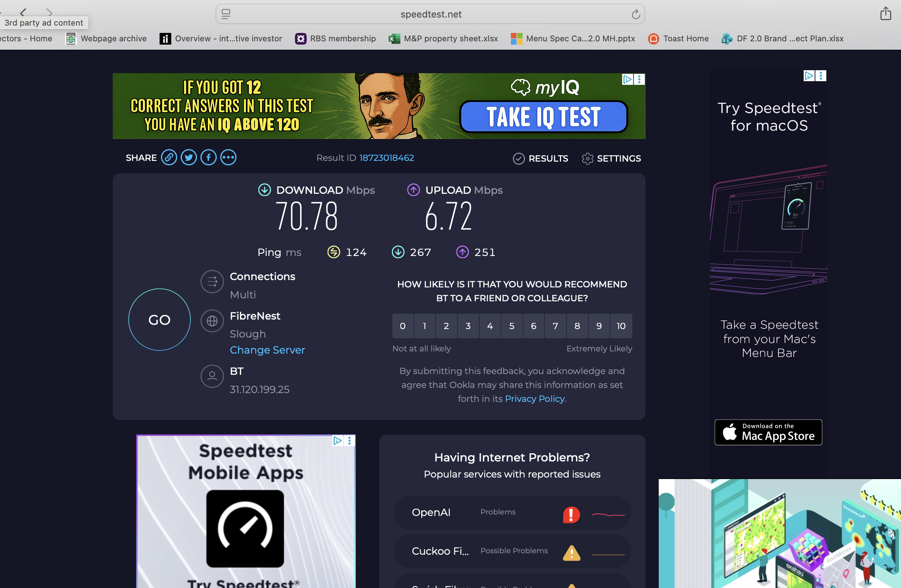
Task: Open the Toast Home bookmark
Action: pyautogui.click(x=678, y=39)
